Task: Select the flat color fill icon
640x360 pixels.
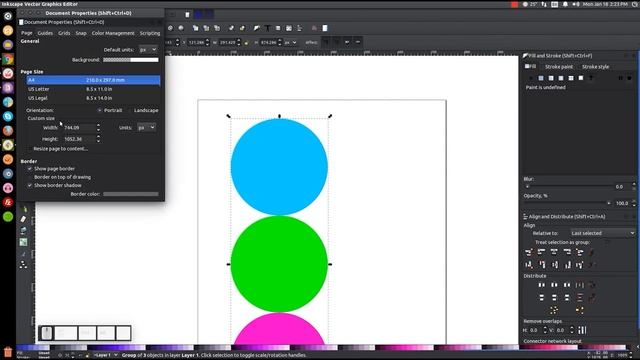Action: coord(541,78)
